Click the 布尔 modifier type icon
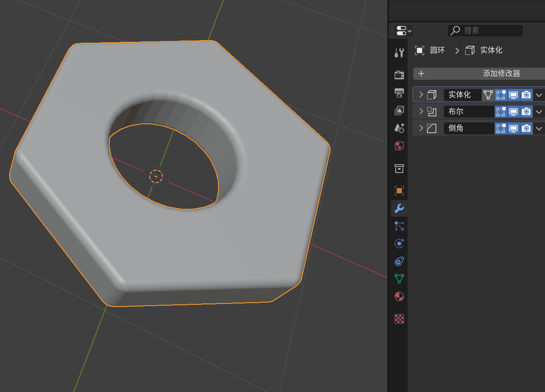Screen dimensions: 545x392 coord(432,111)
